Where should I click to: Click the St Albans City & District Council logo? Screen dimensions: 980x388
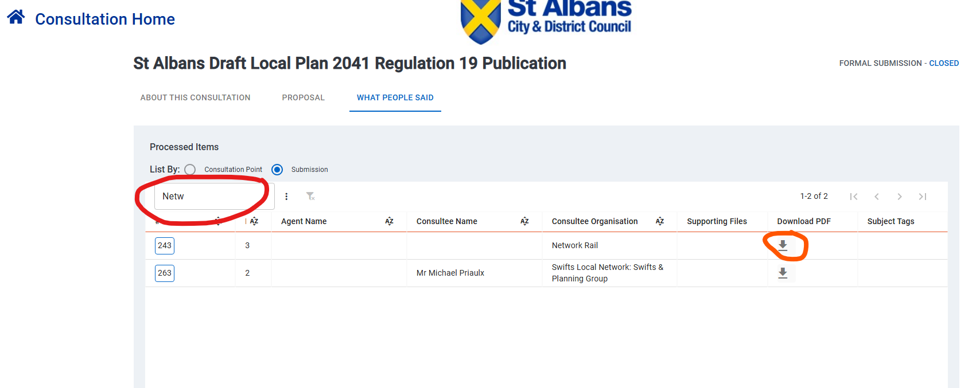pos(546,21)
